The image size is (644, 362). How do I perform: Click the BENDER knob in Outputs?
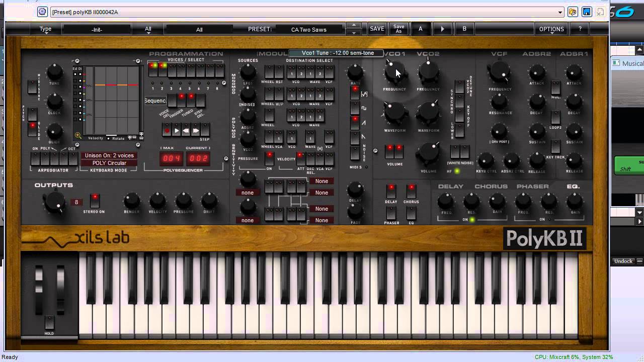132,201
